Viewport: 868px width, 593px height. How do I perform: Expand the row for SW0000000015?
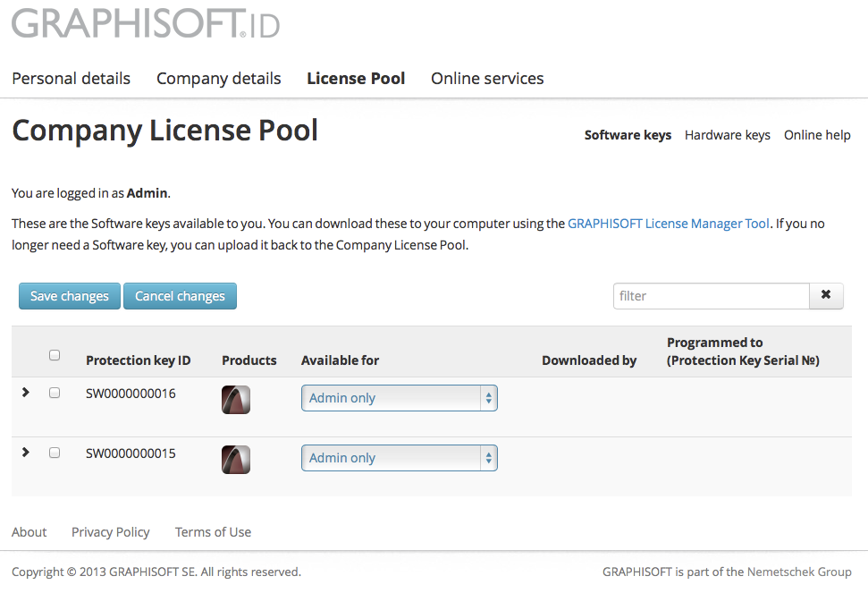(25, 452)
